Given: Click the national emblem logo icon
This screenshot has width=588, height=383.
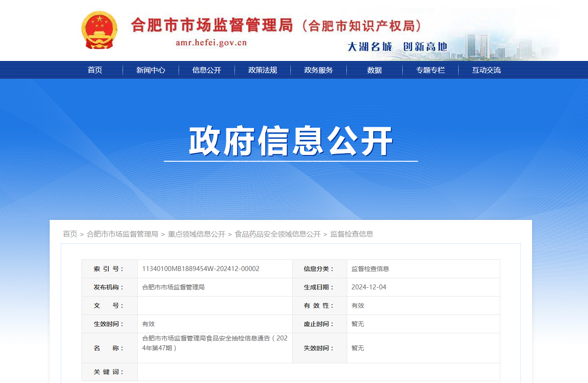Looking at the screenshot, I should (x=99, y=30).
